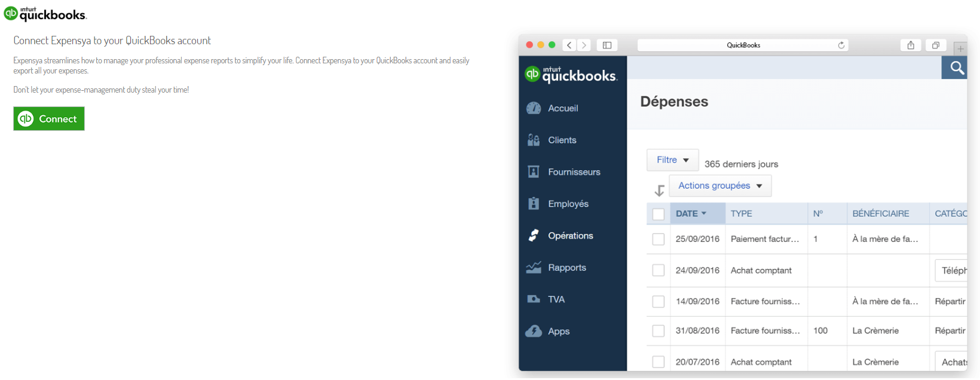Viewport: 980px width, 380px height.
Task: Tick the checkbox for 31/08/2016 row
Action: click(659, 331)
